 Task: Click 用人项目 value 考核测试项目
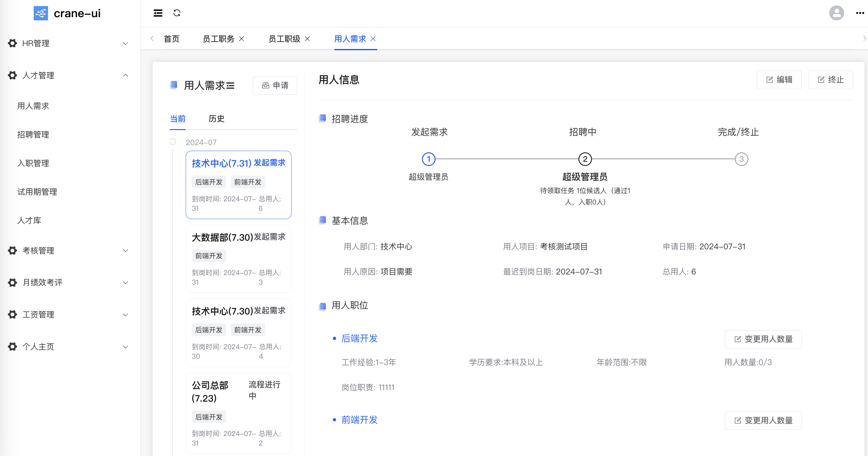click(x=564, y=247)
